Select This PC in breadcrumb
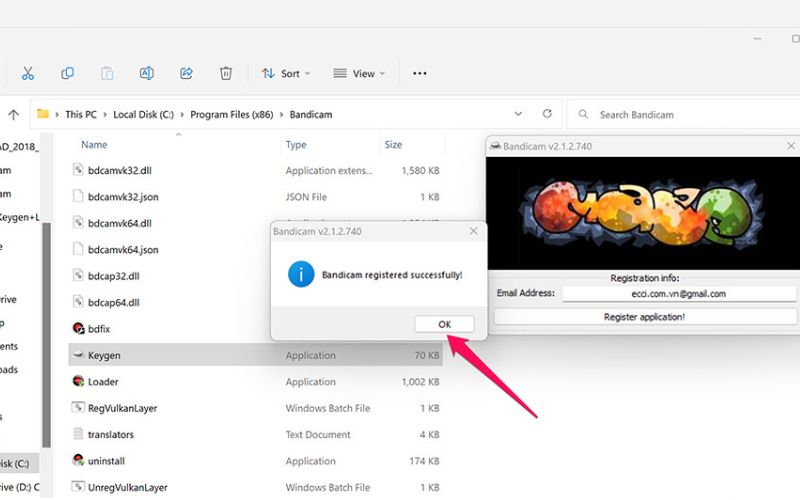 tap(81, 115)
